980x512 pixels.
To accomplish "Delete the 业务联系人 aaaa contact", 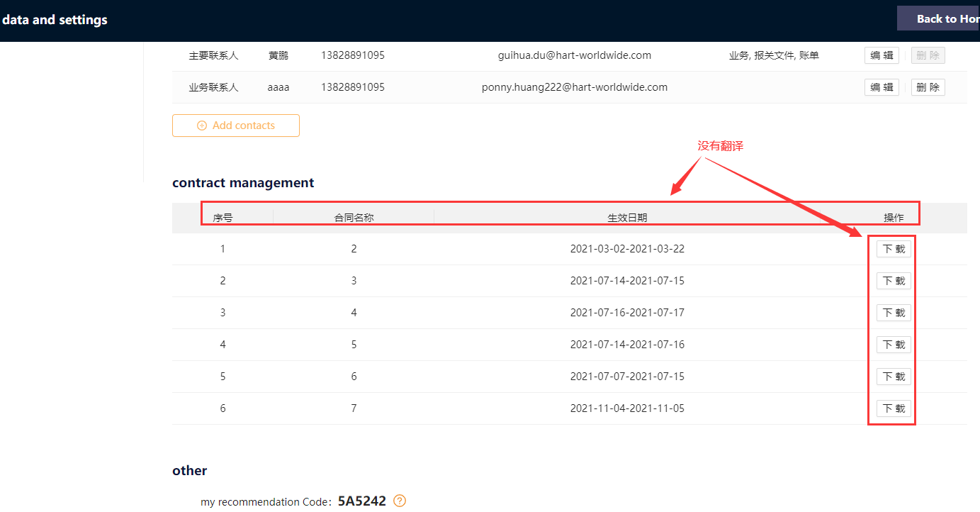I will [x=928, y=87].
